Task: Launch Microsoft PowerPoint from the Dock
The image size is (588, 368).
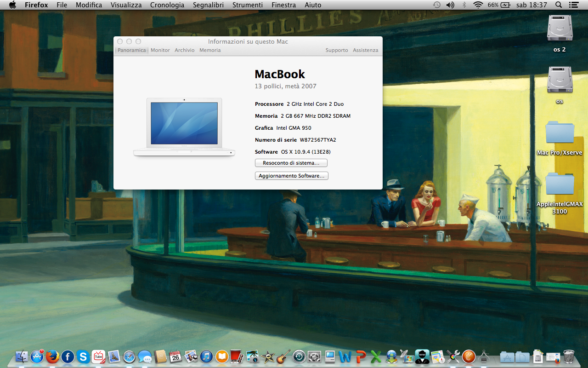Action: point(361,356)
